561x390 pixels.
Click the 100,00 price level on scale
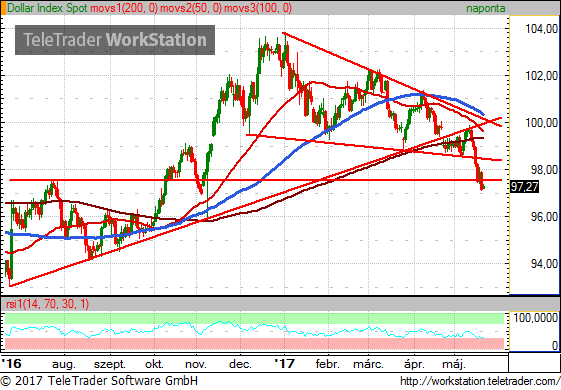tap(542, 123)
